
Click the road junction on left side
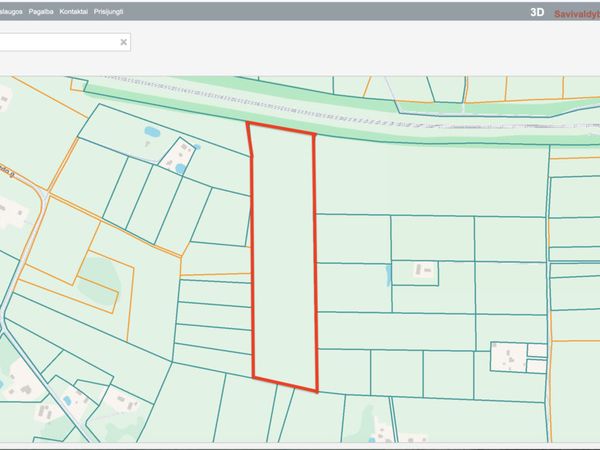44,194
